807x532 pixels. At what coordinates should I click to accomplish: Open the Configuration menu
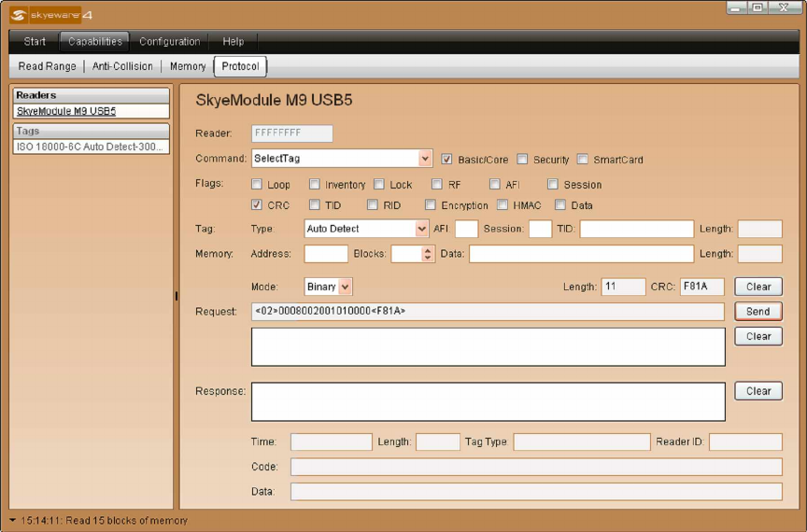169,42
